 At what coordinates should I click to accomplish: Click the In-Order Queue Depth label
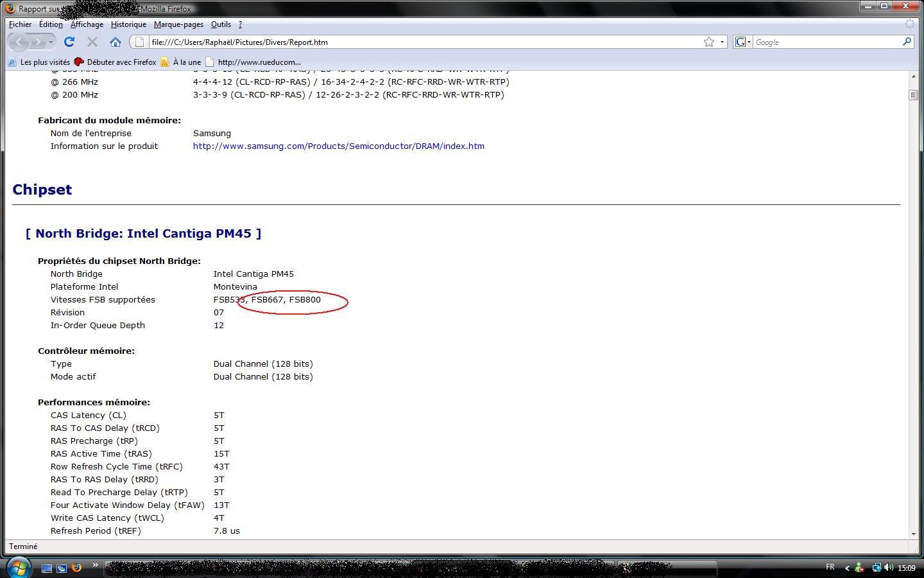pos(98,325)
